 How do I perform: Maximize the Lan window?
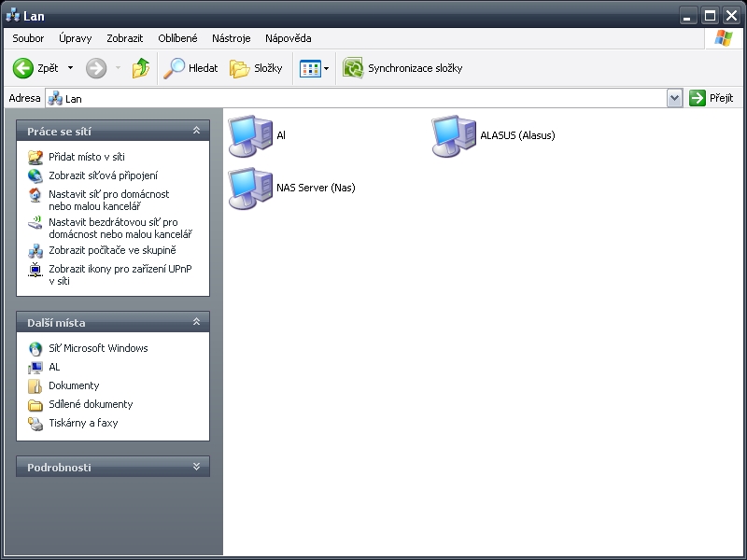click(710, 16)
